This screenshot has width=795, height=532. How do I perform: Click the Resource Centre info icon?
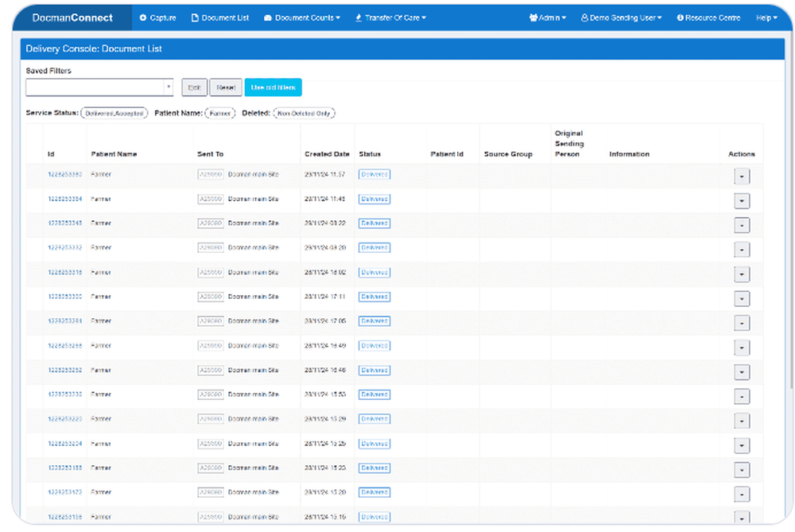tap(680, 17)
